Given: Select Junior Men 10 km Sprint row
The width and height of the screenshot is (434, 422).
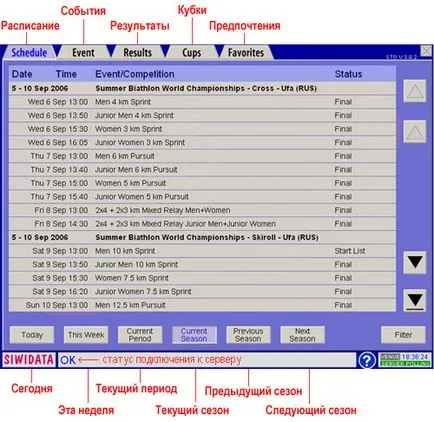Looking at the screenshot, I should click(202, 265).
